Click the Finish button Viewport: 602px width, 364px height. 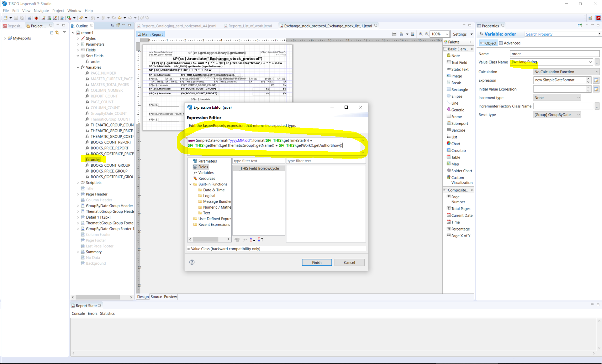point(316,263)
